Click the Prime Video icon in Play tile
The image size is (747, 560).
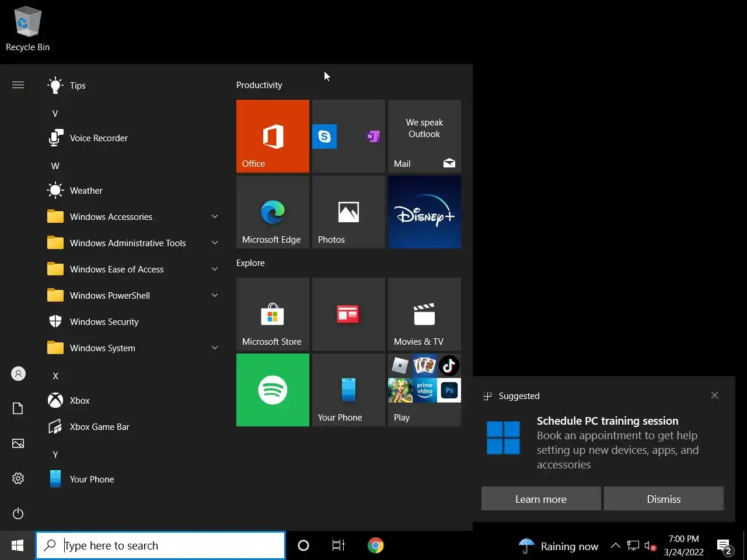[x=424, y=390]
